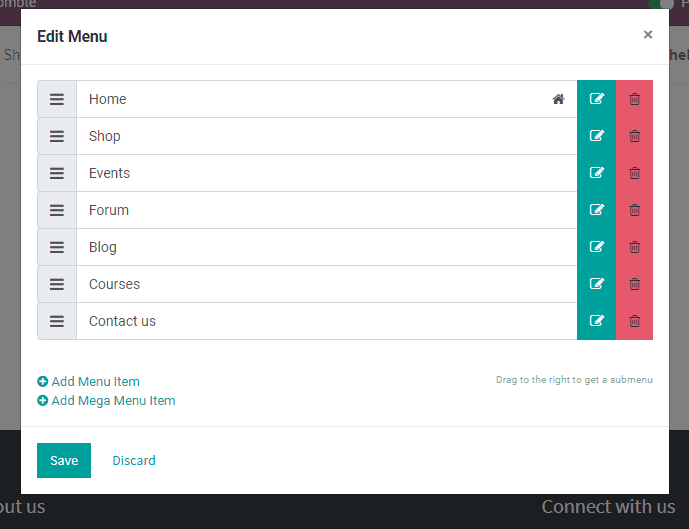The height and width of the screenshot is (529, 689).
Task: Click the Home menu item label
Action: pyautogui.click(x=108, y=99)
